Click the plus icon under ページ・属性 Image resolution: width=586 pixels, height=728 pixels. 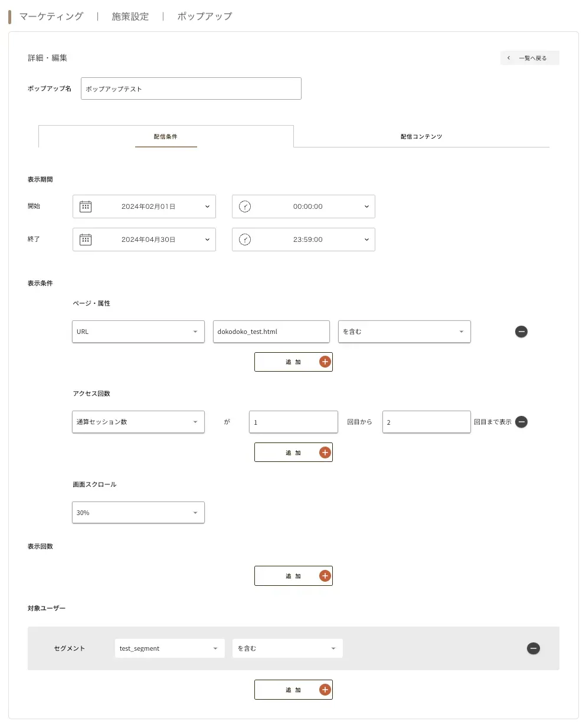click(325, 362)
